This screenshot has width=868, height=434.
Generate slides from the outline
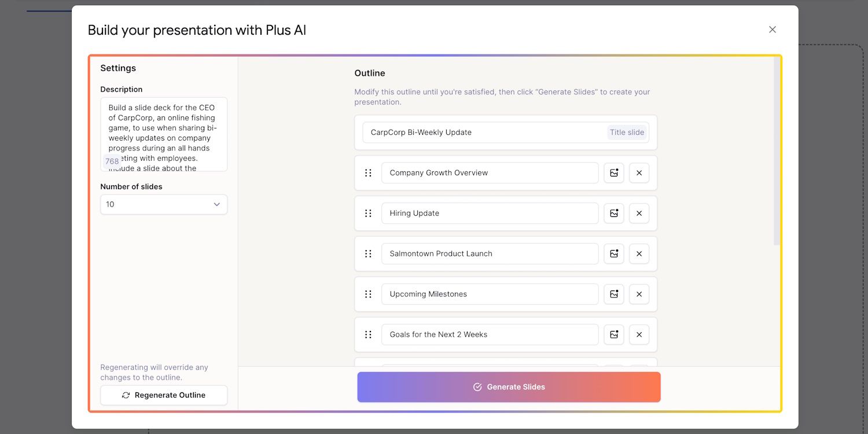(x=509, y=387)
